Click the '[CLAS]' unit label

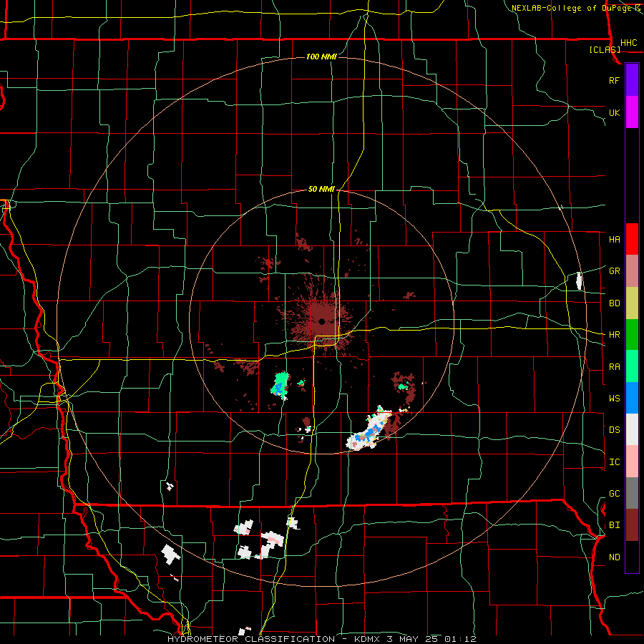tap(605, 49)
